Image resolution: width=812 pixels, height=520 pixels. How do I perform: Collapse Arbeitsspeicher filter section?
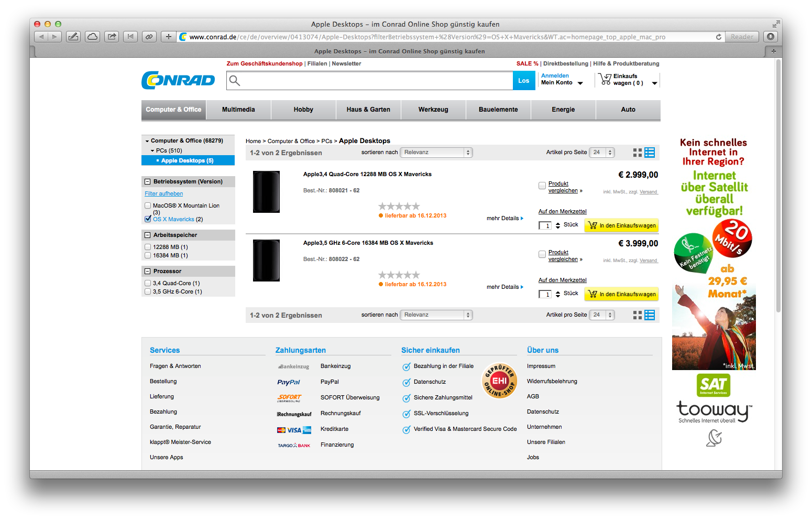(148, 235)
